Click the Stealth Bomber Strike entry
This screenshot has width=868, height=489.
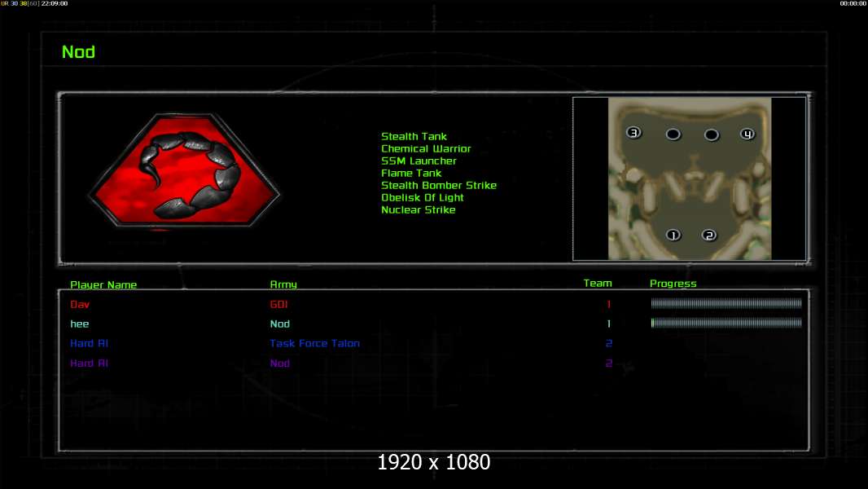[438, 185]
